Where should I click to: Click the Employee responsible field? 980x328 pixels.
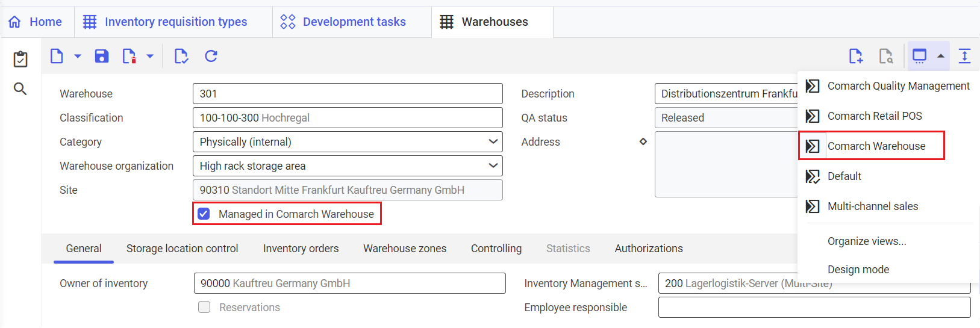pyautogui.click(x=814, y=307)
